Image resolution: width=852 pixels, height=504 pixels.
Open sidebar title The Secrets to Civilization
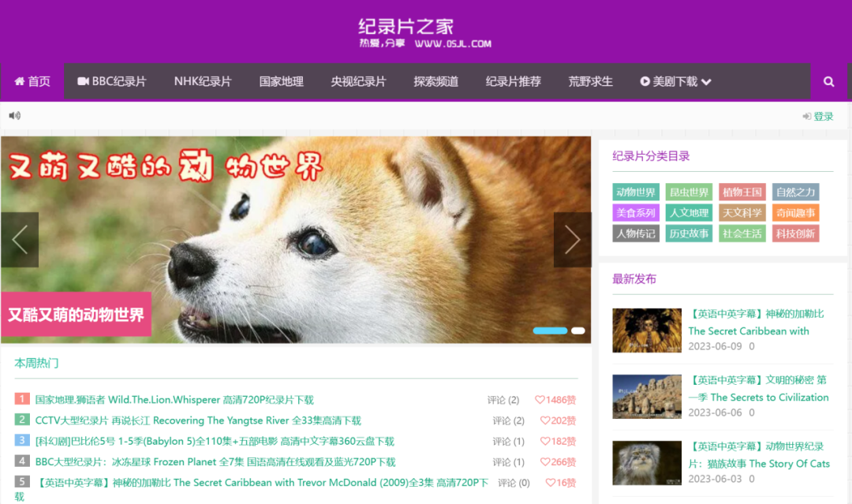759,389
